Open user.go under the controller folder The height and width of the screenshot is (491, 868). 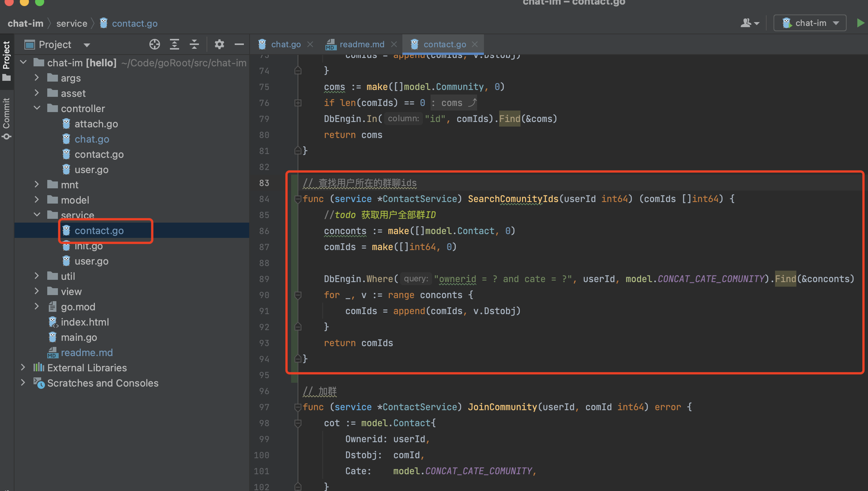click(91, 170)
